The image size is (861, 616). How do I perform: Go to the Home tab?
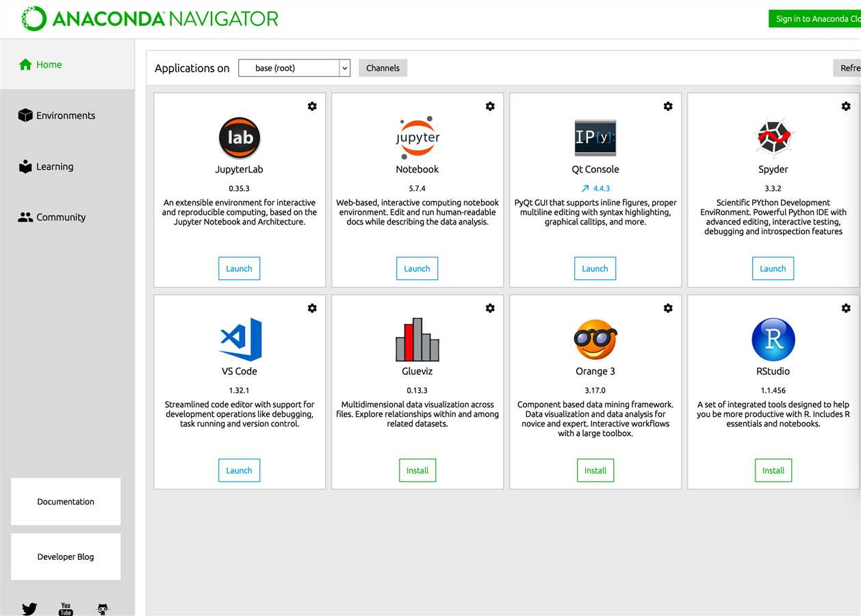tap(67, 64)
